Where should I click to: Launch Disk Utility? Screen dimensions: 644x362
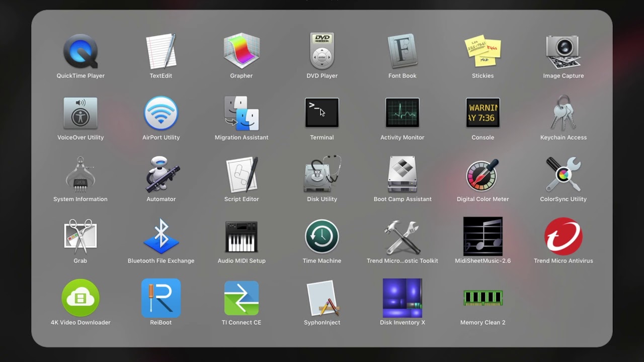coord(322,174)
